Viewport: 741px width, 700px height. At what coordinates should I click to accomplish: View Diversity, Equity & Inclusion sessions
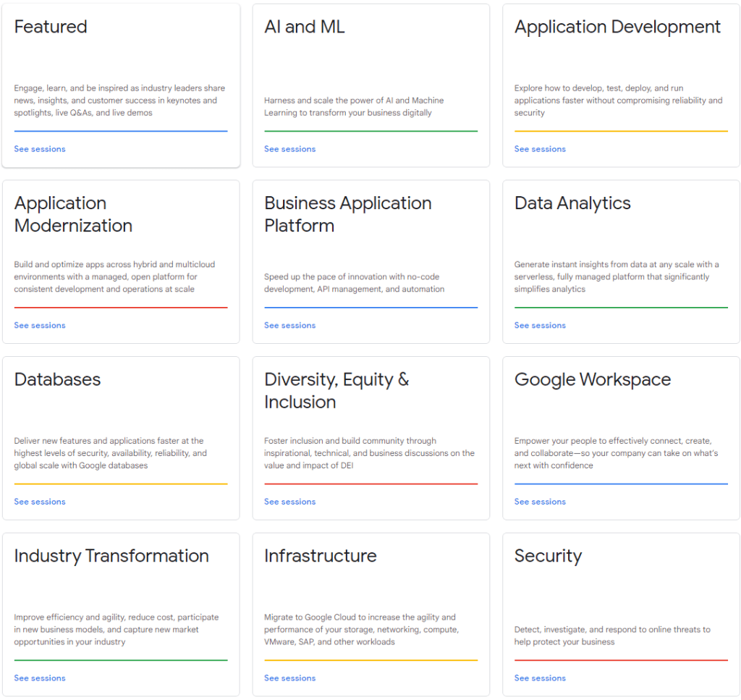(289, 502)
